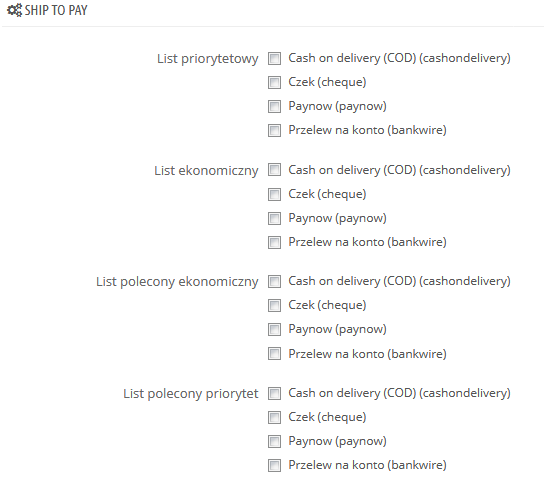Enable Cash on delivery for List priorytetowy

pyautogui.click(x=274, y=59)
